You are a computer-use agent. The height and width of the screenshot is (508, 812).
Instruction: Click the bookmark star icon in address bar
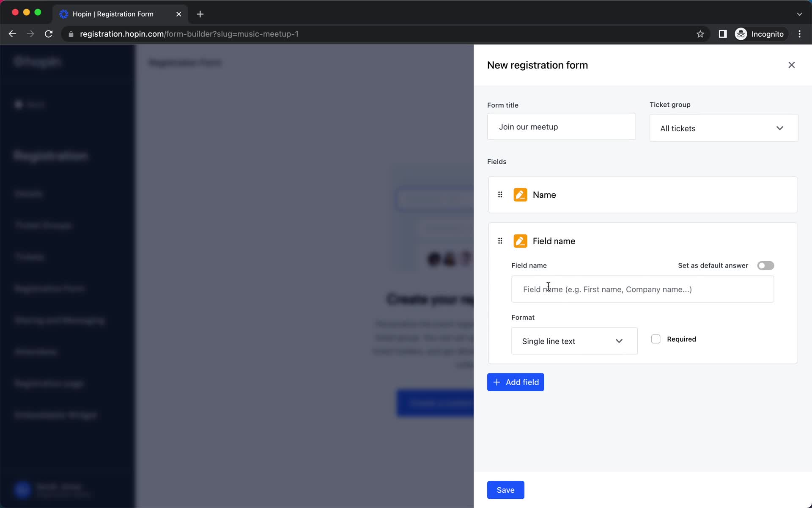(x=700, y=34)
